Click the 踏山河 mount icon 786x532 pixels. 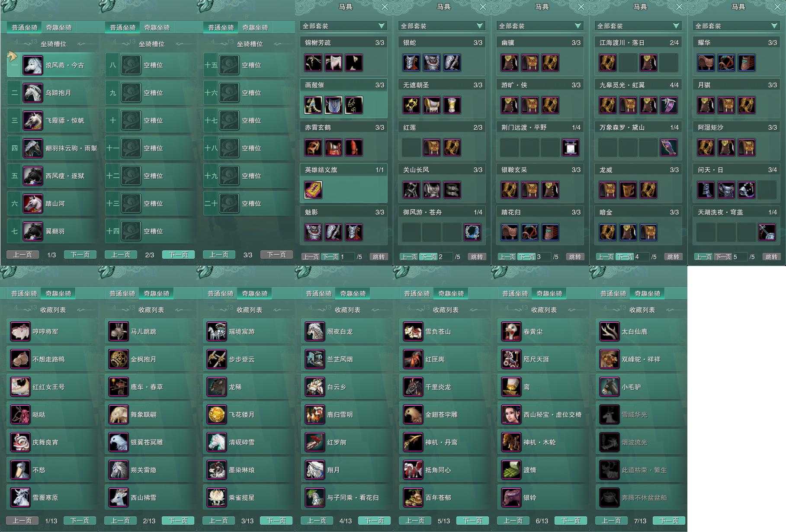(32, 204)
